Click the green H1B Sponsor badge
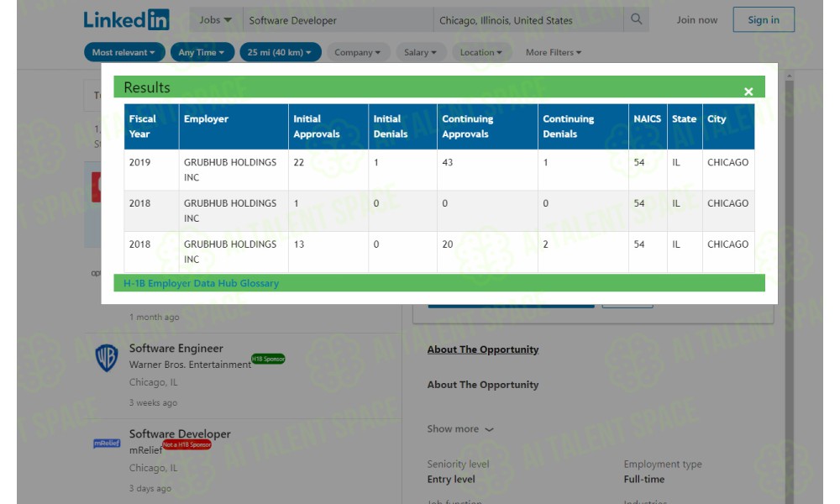The image size is (840, 504). [269, 359]
